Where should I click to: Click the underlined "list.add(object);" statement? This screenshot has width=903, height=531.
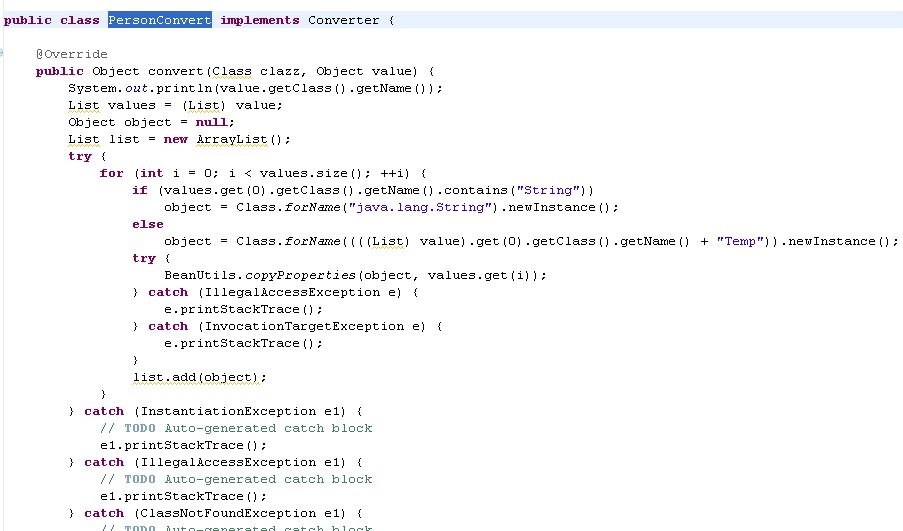click(x=199, y=377)
